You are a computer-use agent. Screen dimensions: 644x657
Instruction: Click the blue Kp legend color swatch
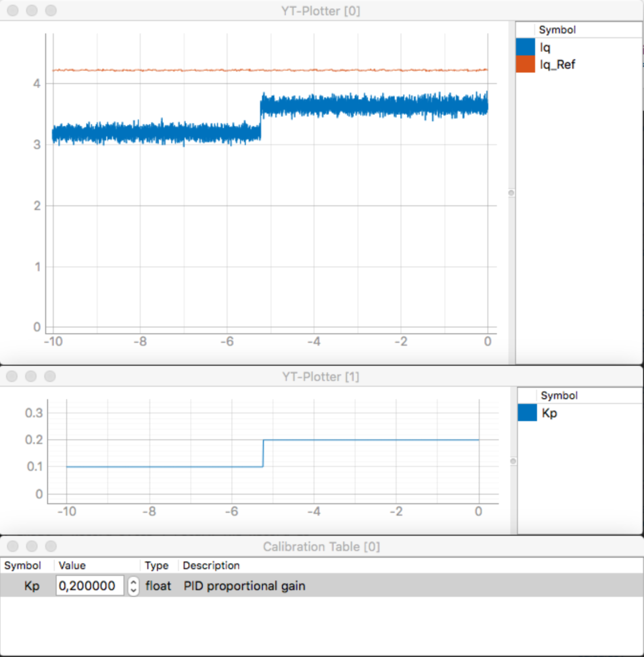528,413
